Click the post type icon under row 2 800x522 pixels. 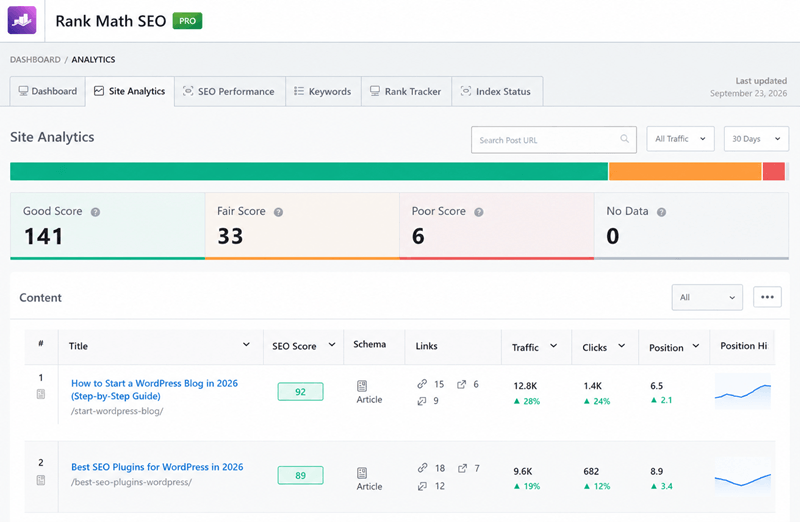[x=41, y=480]
